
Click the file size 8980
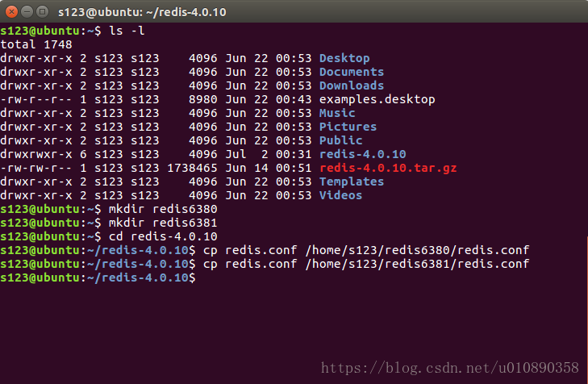click(x=203, y=99)
